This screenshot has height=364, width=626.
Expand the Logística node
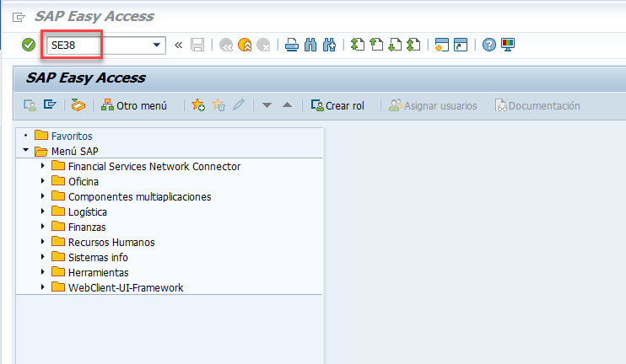click(42, 211)
